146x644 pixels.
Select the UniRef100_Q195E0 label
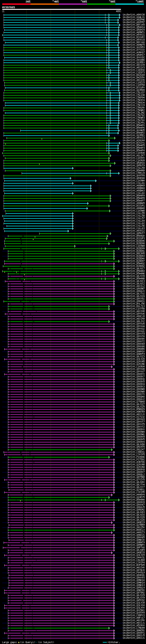(134, 63)
